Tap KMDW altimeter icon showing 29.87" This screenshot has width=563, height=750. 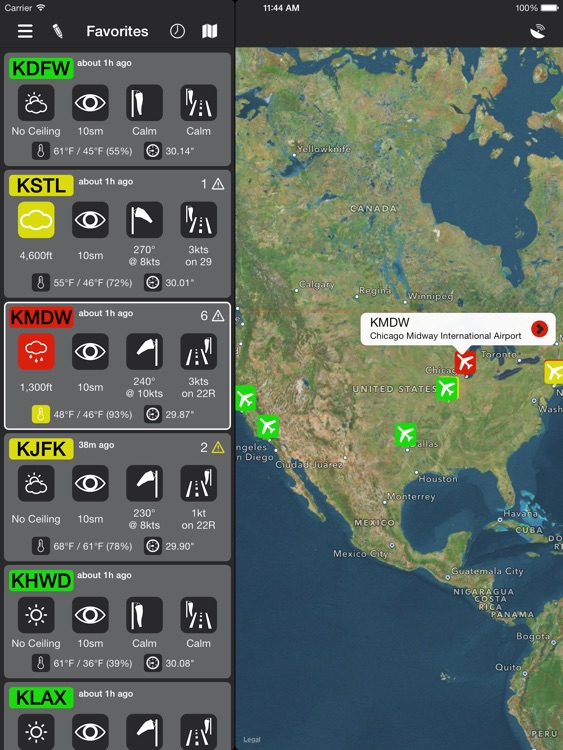[153, 414]
